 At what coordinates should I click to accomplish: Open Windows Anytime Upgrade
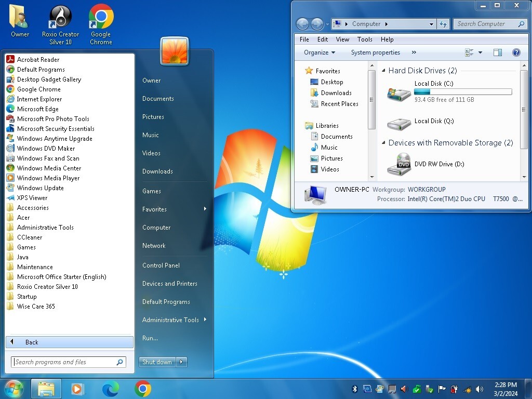[49, 138]
